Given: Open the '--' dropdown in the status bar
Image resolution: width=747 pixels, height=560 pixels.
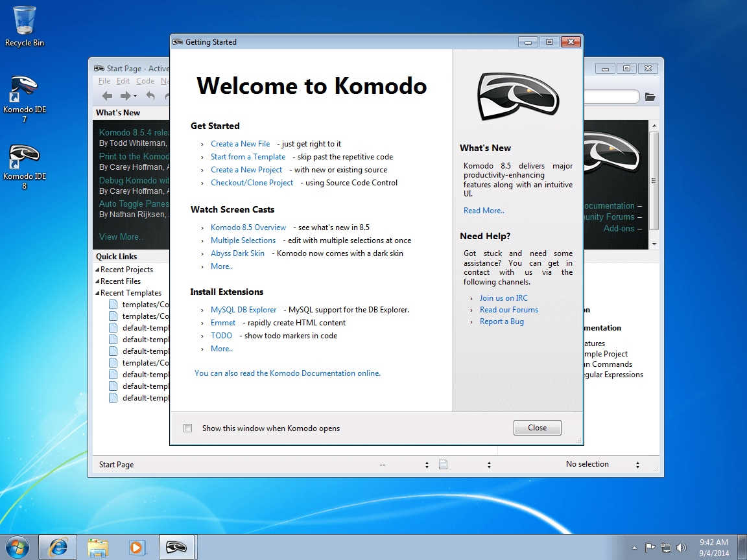Looking at the screenshot, I should (x=427, y=465).
